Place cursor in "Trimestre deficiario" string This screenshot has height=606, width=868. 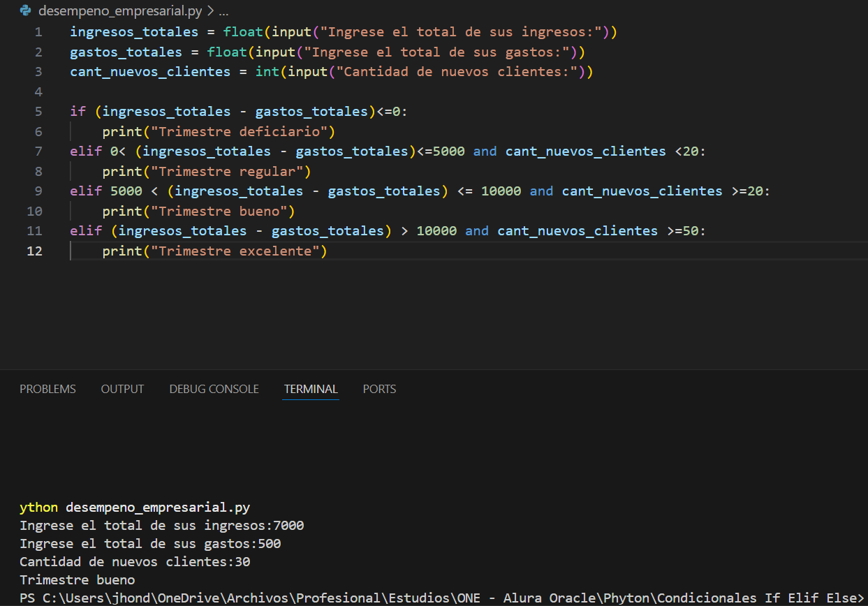[x=243, y=131]
